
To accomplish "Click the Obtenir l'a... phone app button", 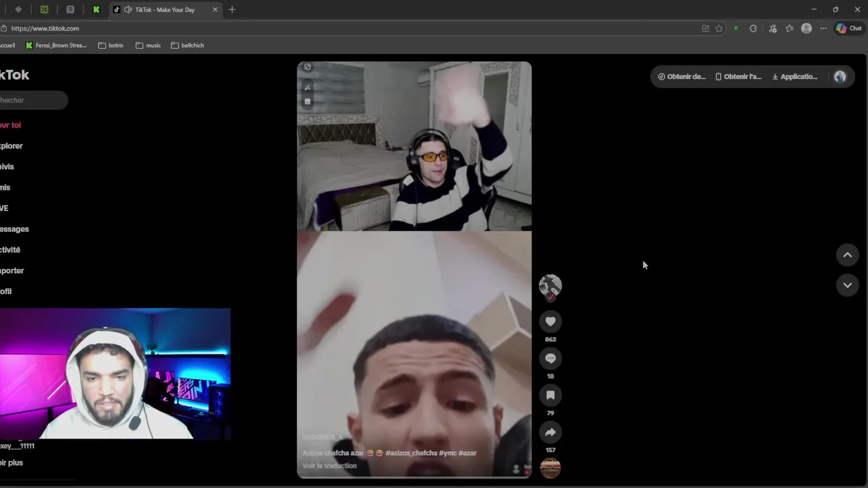I will [738, 77].
